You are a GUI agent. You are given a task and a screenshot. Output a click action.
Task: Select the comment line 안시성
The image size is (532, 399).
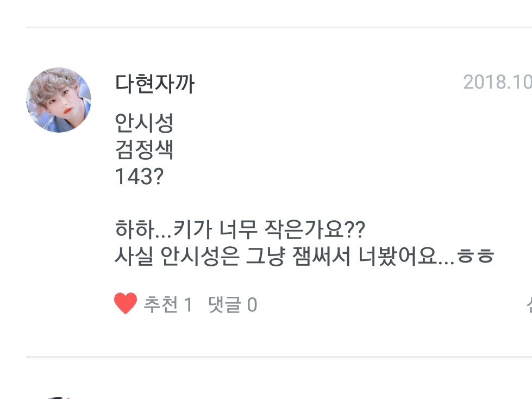tap(144, 123)
